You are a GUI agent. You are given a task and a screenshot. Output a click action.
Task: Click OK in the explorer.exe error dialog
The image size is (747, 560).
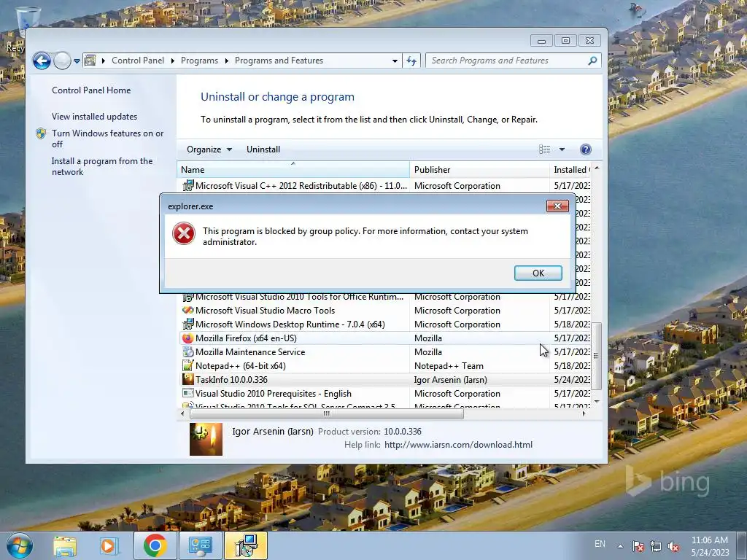(x=538, y=273)
